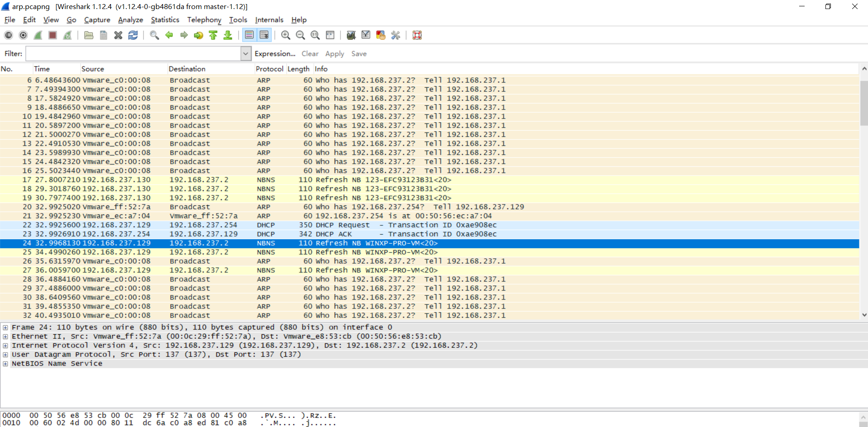Reset zoom to normal size
Viewport: 868px width, 427px height.
coord(315,35)
